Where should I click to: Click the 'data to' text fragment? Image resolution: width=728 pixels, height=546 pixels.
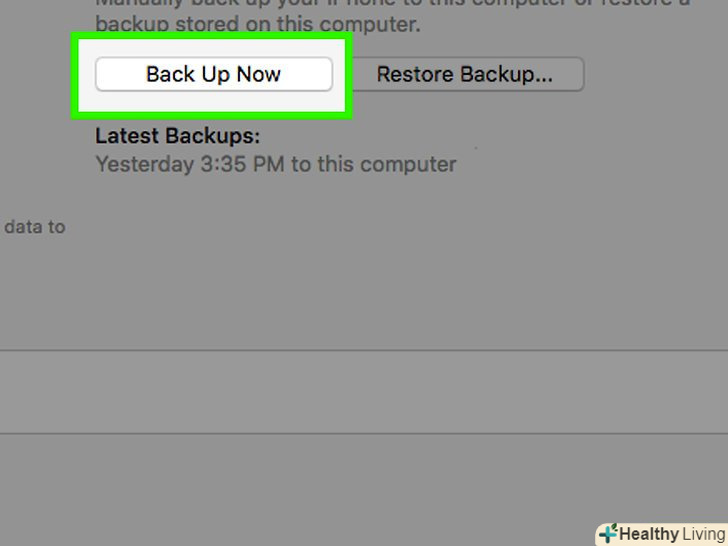click(34, 227)
